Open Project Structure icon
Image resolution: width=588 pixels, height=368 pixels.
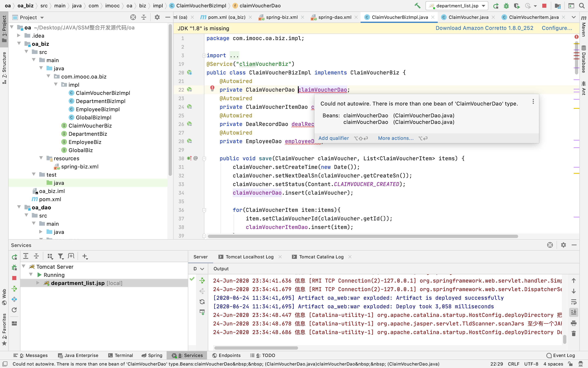coord(558,6)
